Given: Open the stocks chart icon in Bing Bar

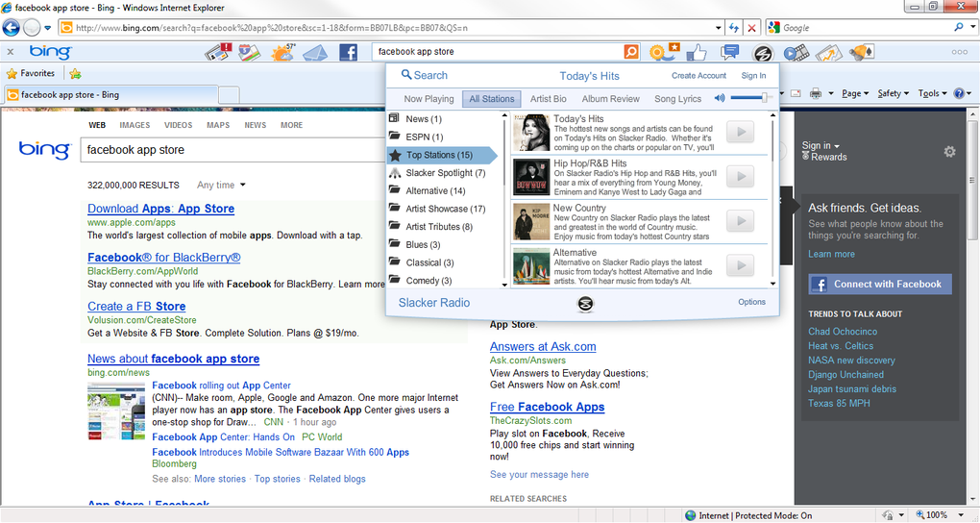Looking at the screenshot, I should click(829, 53).
